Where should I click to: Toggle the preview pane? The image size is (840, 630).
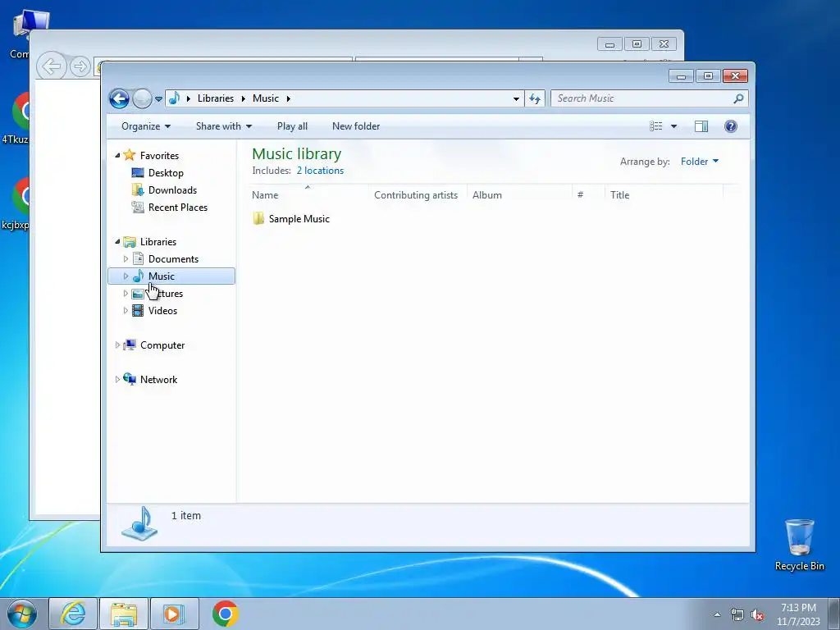(x=701, y=126)
